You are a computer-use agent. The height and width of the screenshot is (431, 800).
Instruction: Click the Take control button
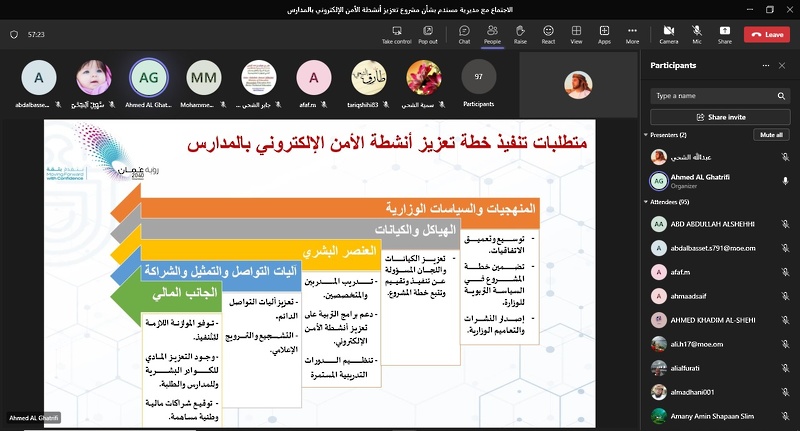[x=396, y=34]
